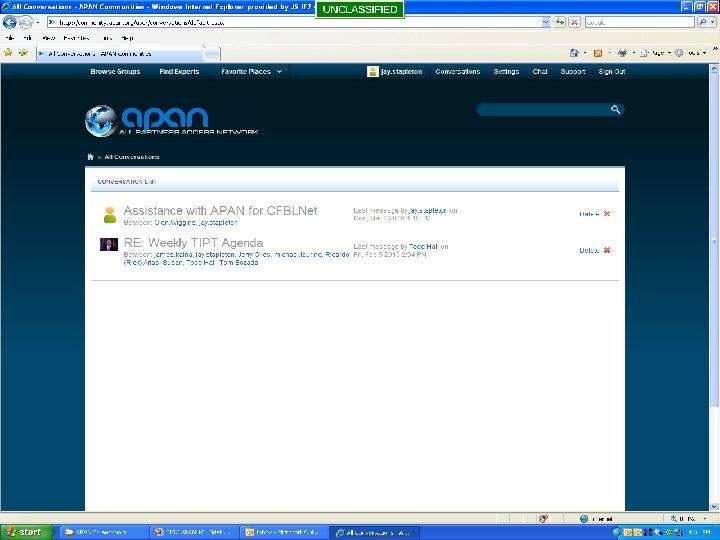The height and width of the screenshot is (540, 720).
Task: Open Support in the top navigation
Action: 573,72
